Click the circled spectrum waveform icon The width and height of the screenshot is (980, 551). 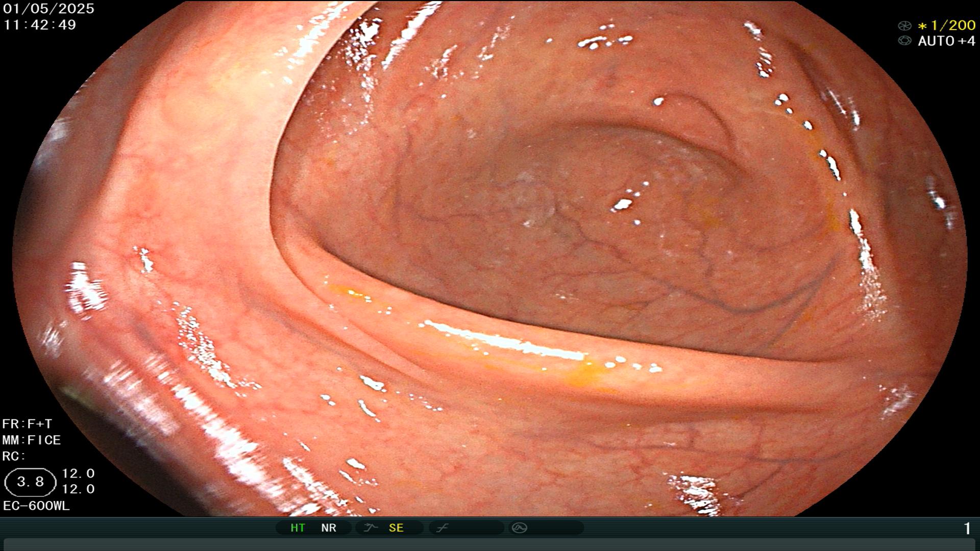(519, 528)
